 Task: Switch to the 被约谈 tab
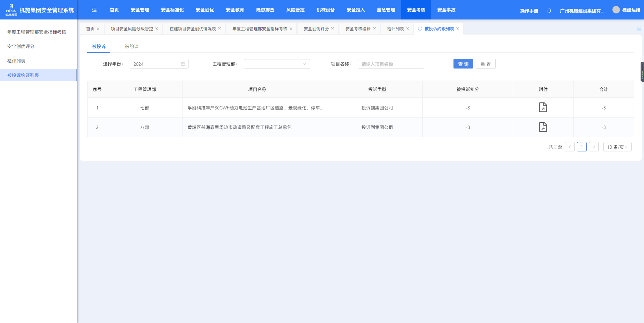click(x=131, y=47)
